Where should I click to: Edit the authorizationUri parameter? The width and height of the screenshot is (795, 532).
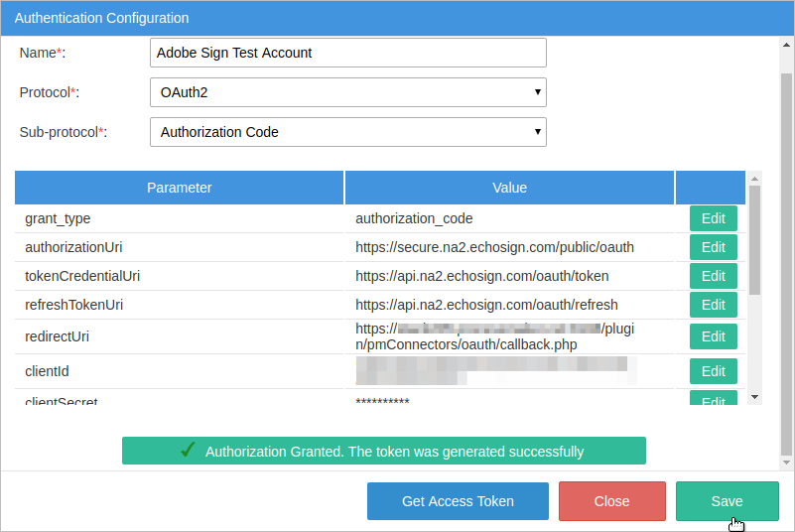(x=713, y=247)
